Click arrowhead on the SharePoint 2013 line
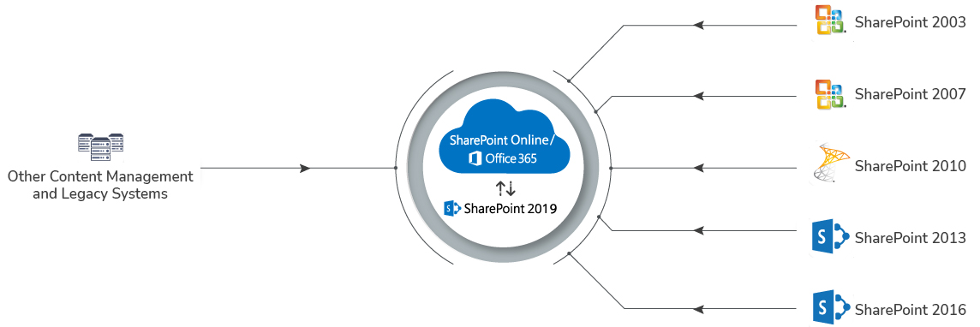The image size is (980, 327). (699, 231)
